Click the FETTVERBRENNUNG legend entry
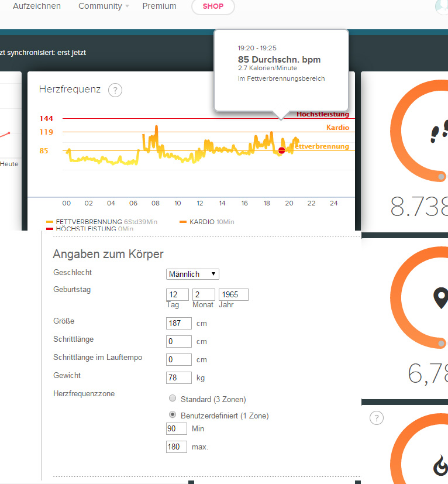 click(102, 222)
